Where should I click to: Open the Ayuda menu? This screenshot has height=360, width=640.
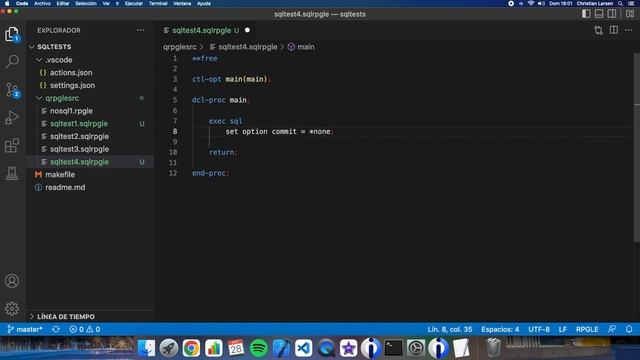(x=204, y=3)
